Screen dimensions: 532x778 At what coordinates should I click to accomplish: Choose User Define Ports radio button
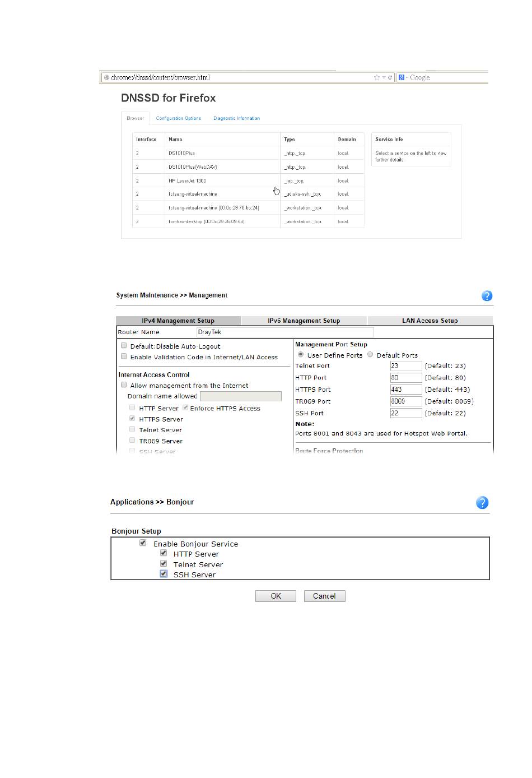301,354
